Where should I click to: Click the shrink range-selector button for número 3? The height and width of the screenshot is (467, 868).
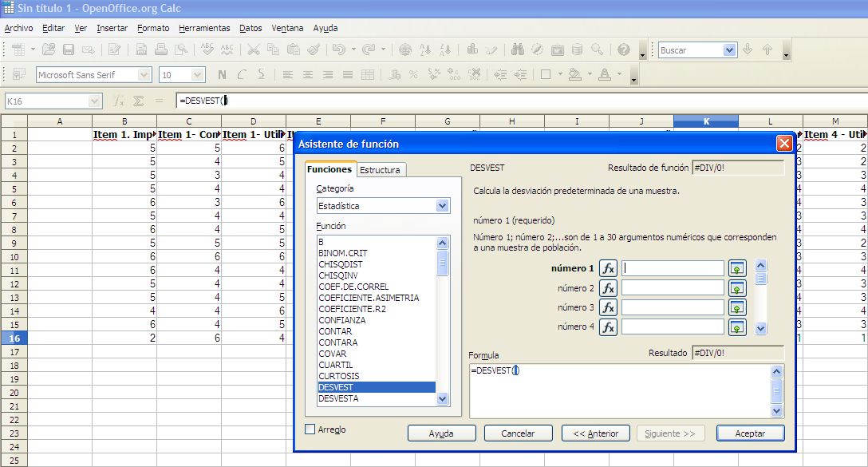pyautogui.click(x=737, y=307)
